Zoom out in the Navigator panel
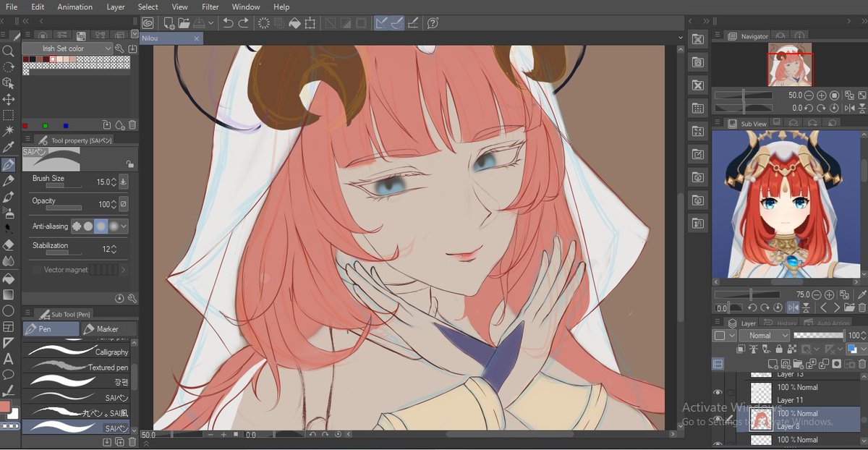Screen dimensions: 868x450 [809, 95]
